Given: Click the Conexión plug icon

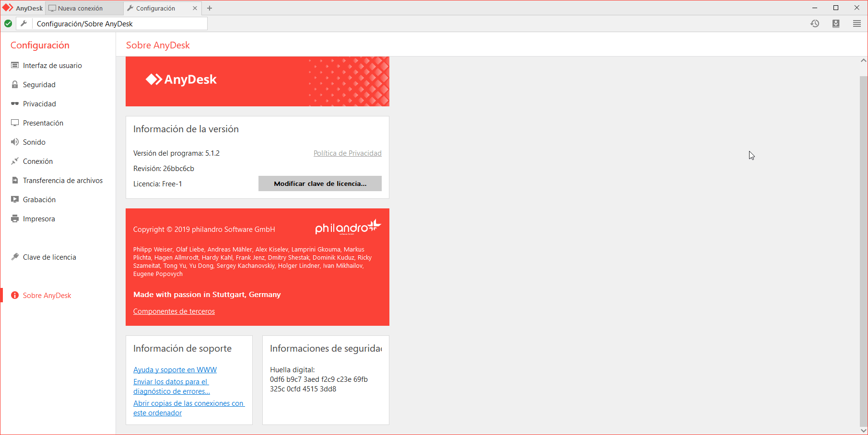Looking at the screenshot, I should [15, 161].
